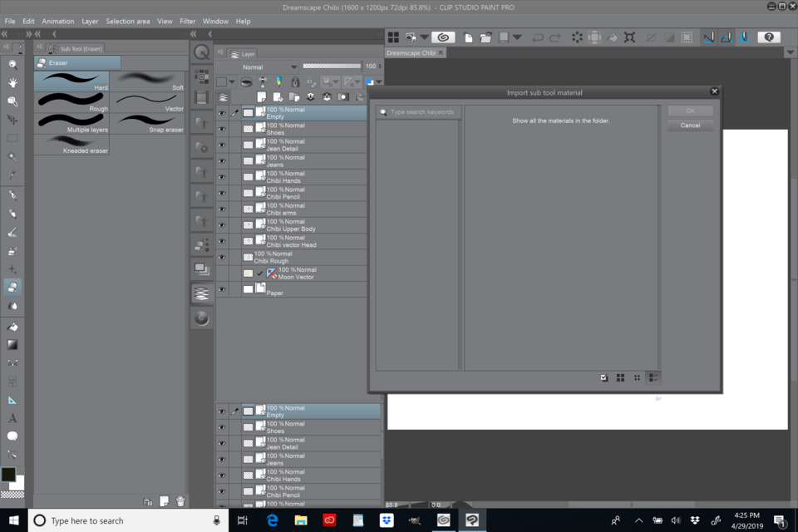This screenshot has height=532, width=798.
Task: Choose the Kneaded eraser sub tool
Action: [71, 145]
